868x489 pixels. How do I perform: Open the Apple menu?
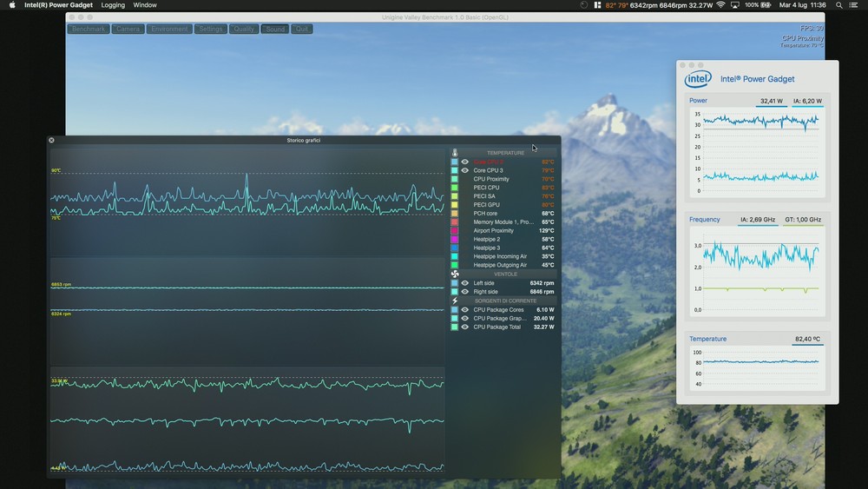click(x=12, y=5)
